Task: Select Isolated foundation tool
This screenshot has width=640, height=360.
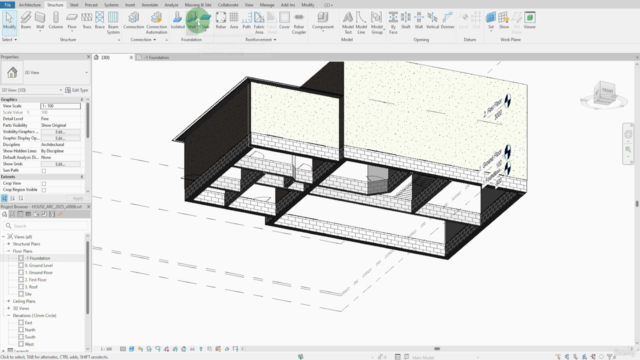Action: [x=178, y=20]
